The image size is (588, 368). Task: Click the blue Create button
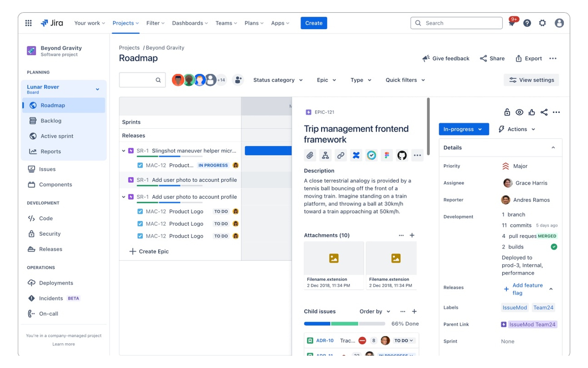point(314,23)
